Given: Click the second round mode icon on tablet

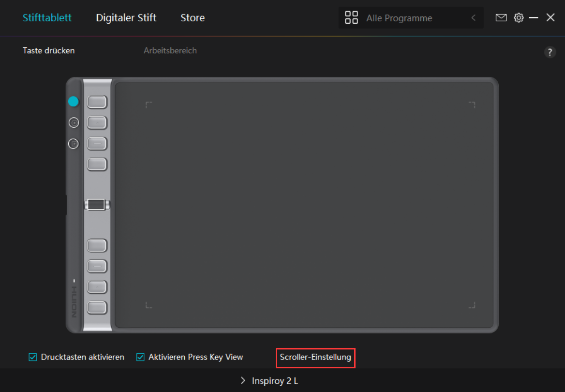Looking at the screenshot, I should [74, 123].
